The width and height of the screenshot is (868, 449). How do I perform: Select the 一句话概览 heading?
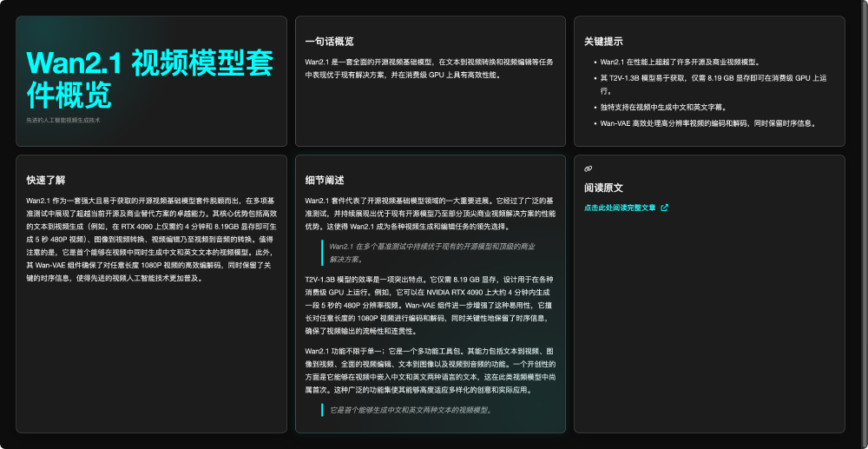click(x=329, y=42)
